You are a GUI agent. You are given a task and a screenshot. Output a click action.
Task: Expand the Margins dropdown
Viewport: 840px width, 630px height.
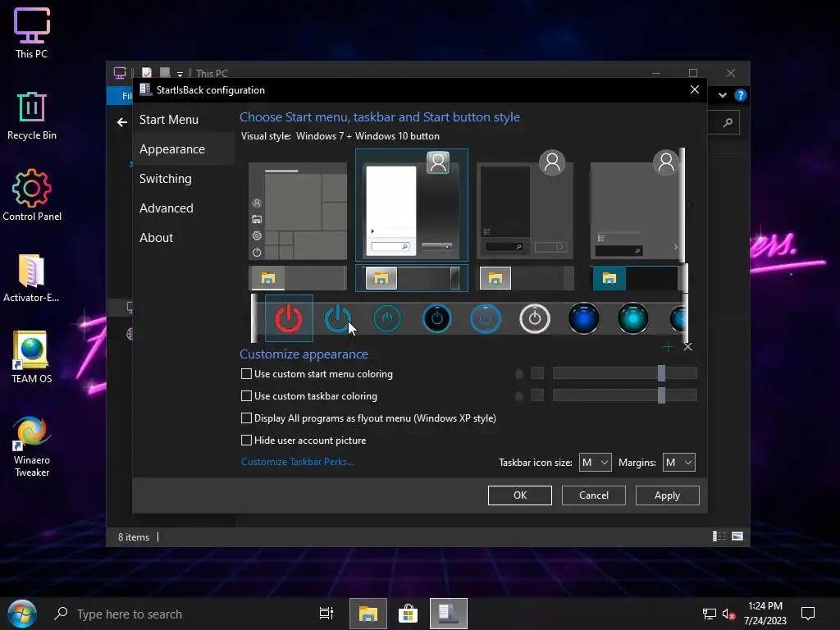click(678, 463)
